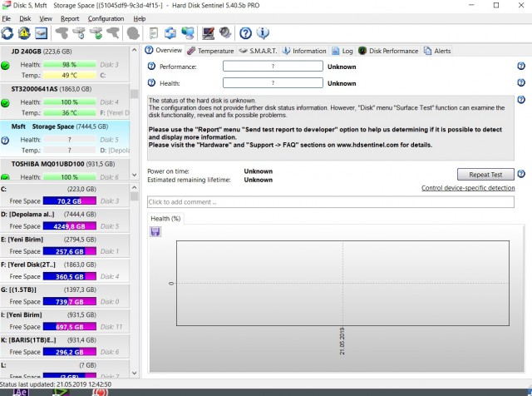Viewport: 532px width, 396px height.
Task: Click the help icon beside Performance label
Action: click(151, 67)
